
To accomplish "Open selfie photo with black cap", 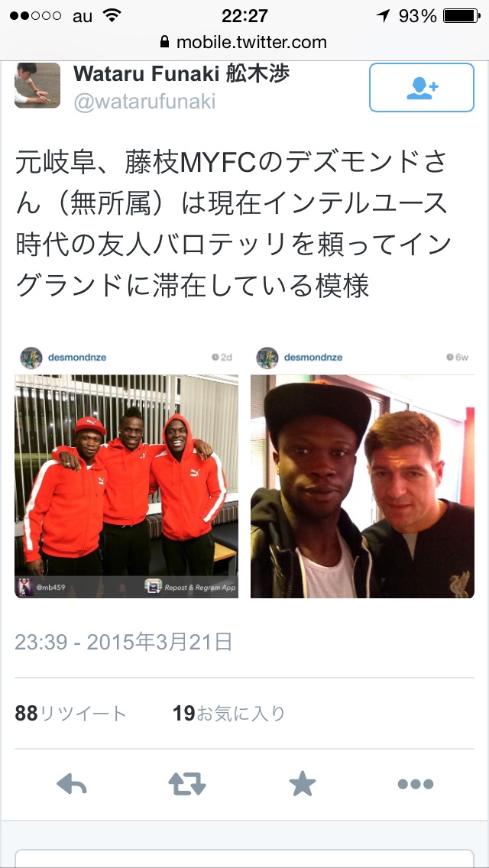I will pyautogui.click(x=362, y=487).
